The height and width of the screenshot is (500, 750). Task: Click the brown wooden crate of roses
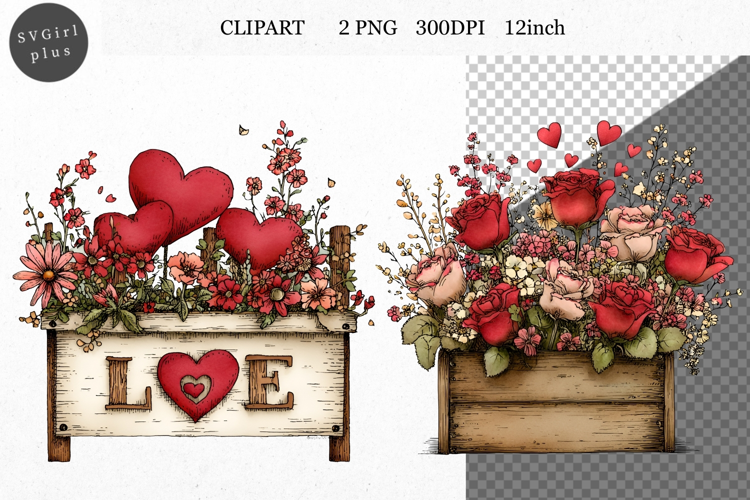tap(555, 405)
